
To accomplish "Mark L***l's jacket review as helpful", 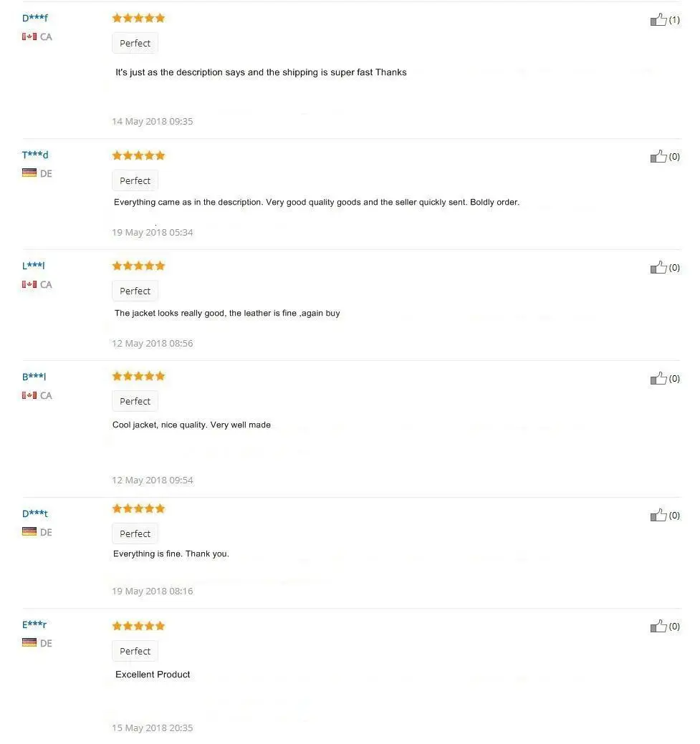I will pos(658,267).
